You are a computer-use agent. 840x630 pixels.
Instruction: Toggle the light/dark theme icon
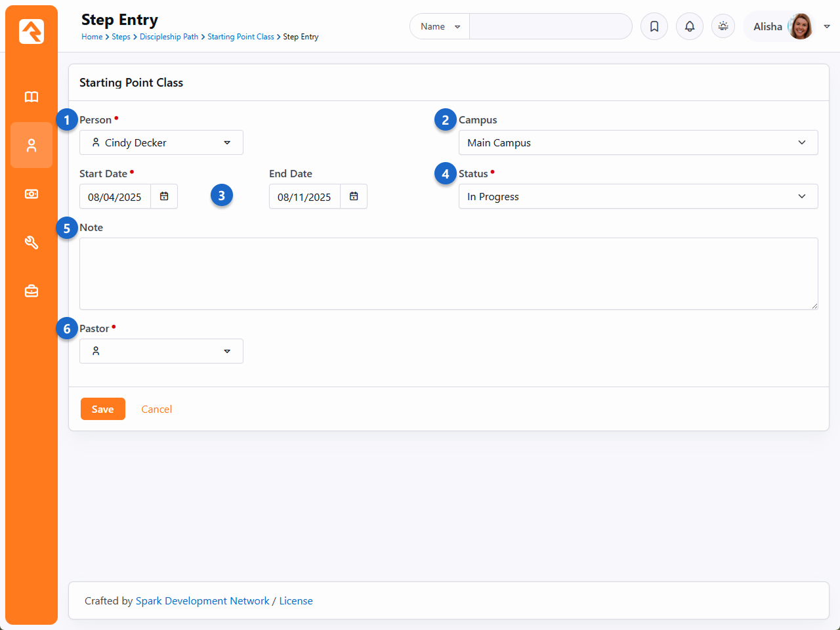click(723, 26)
